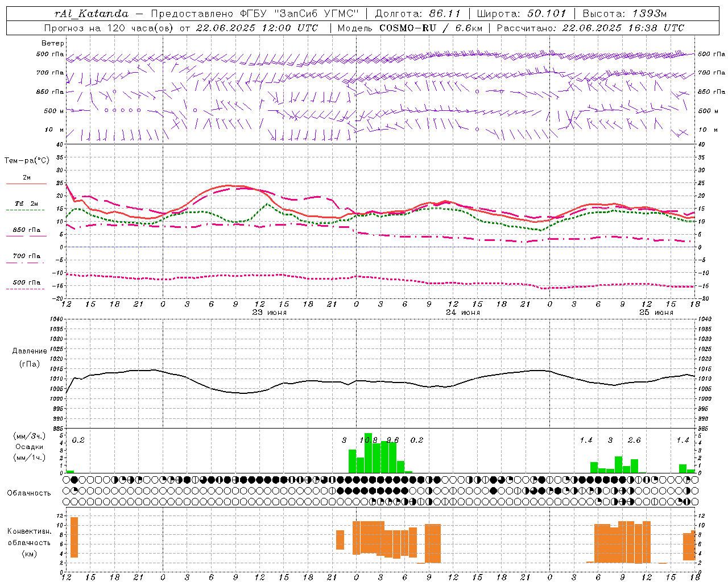This screenshot has width=728, height=582.
Task: Select the Тем-ра(°C) panel label
Action: click(27, 161)
